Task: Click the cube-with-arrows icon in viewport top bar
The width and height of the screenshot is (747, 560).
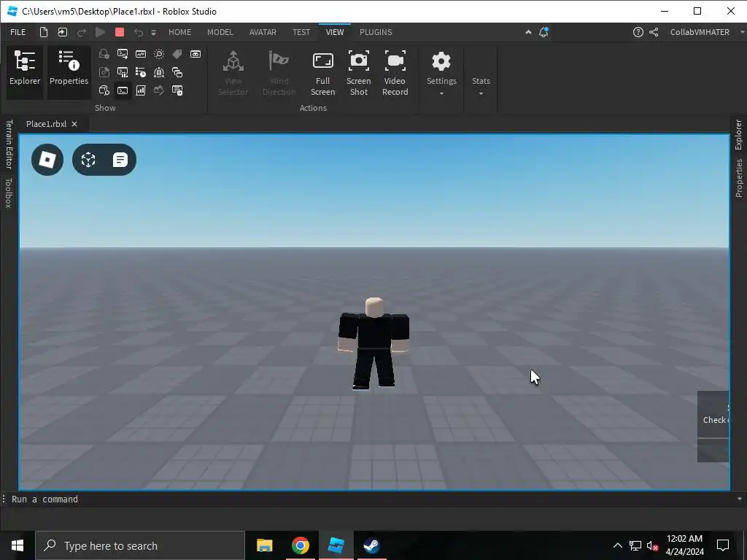Action: (x=88, y=160)
